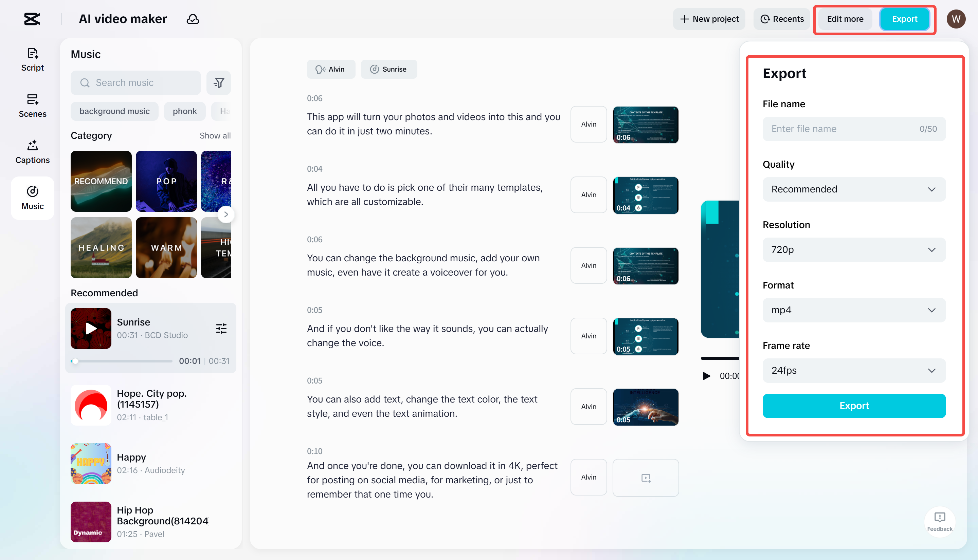Switch to the Scenes panel
Viewport: 978px width, 560px height.
tap(32, 105)
